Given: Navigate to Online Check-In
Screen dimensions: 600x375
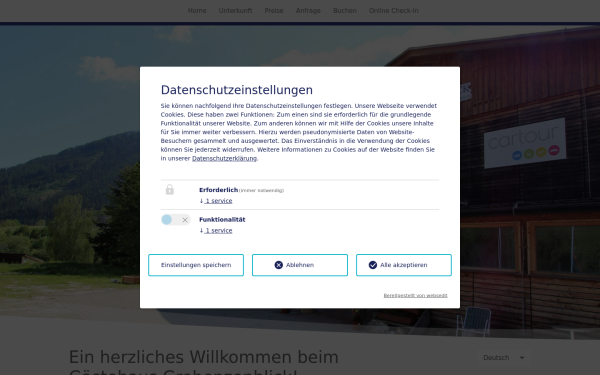Looking at the screenshot, I should tap(393, 11).
